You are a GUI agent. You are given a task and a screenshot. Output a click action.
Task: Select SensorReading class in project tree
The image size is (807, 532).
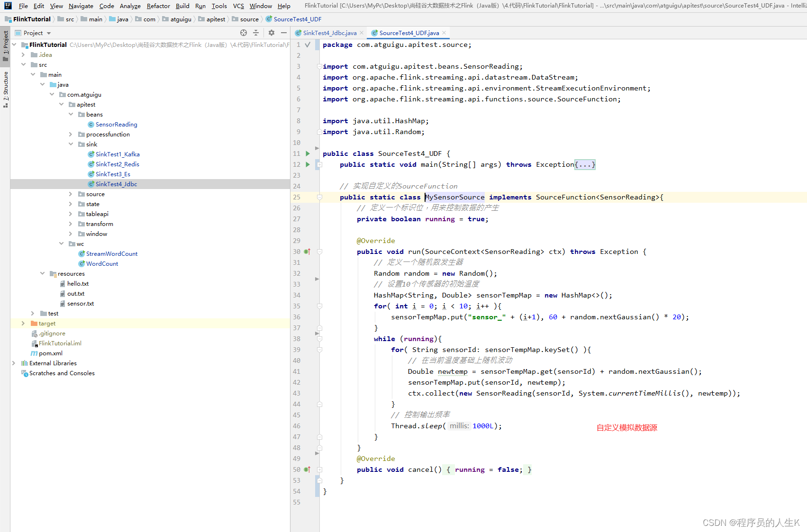pos(116,125)
